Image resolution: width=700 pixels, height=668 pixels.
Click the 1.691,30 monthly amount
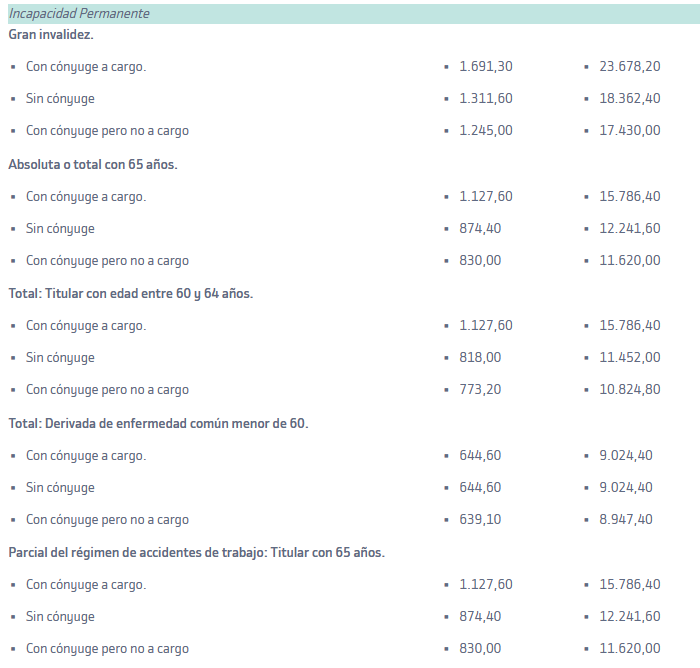click(486, 67)
